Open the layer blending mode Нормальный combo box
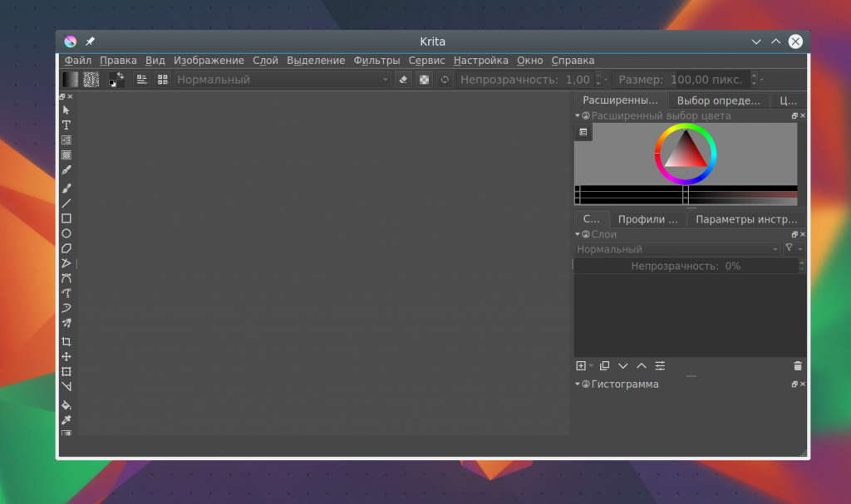 [677, 249]
